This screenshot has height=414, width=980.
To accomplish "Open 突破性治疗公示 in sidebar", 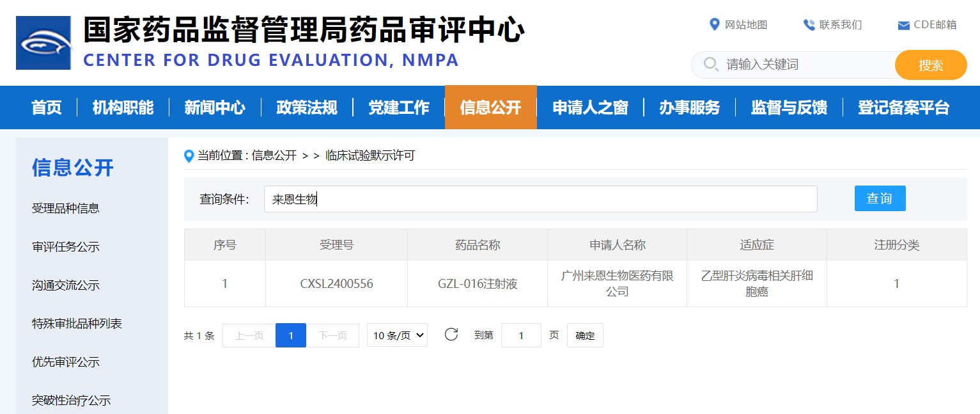I will pyautogui.click(x=72, y=401).
